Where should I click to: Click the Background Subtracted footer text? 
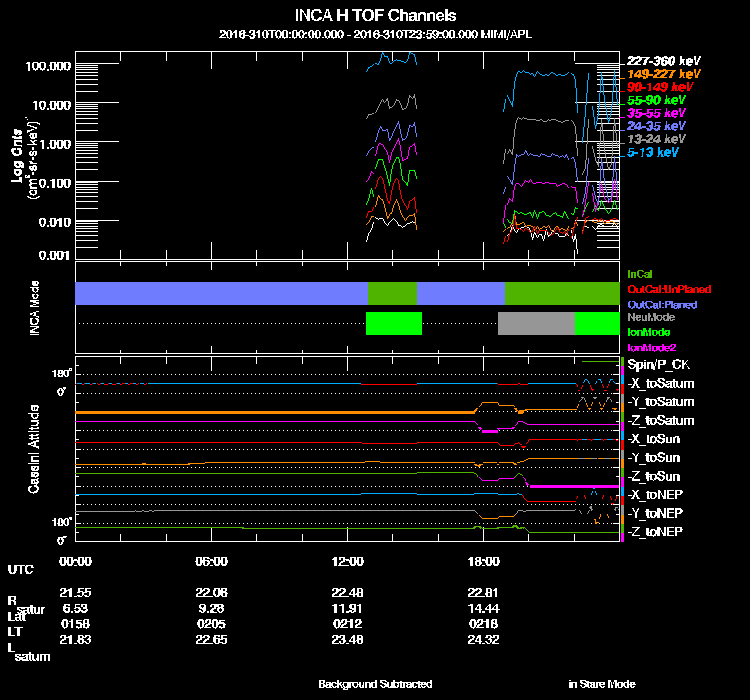point(375,684)
